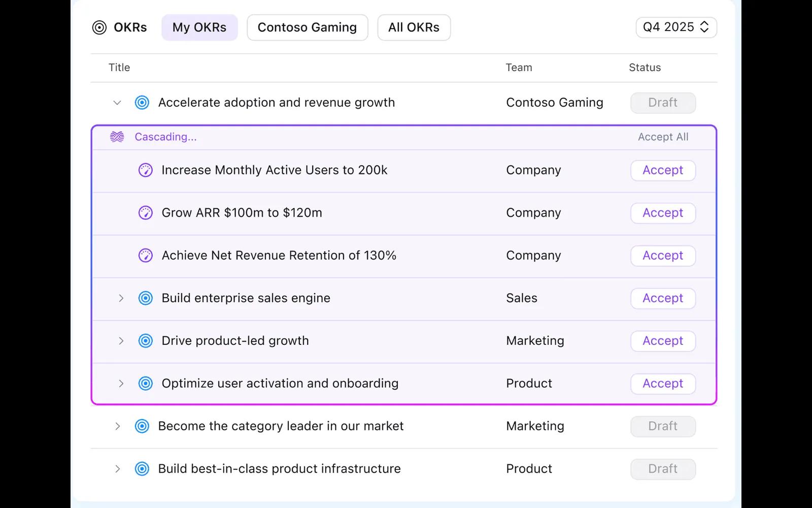Viewport: 812px width, 508px height.
Task: Click objective icon for Become the category leader
Action: pos(142,426)
